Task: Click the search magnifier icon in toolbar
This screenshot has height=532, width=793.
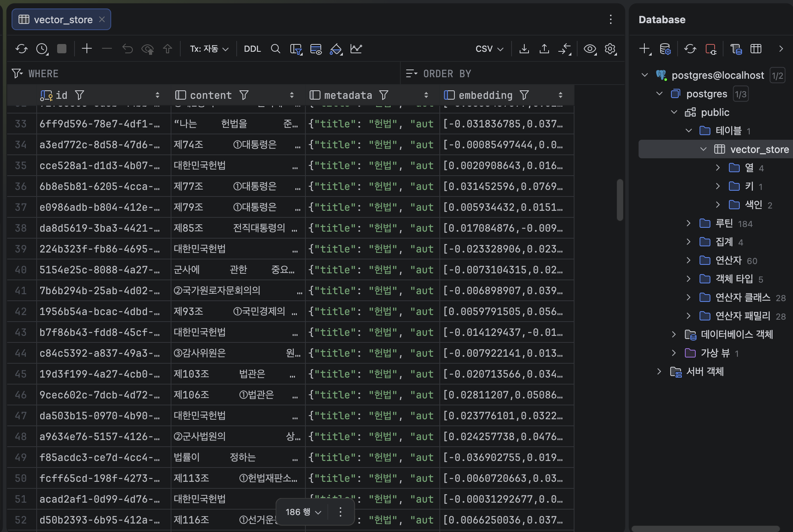Action: tap(275, 49)
